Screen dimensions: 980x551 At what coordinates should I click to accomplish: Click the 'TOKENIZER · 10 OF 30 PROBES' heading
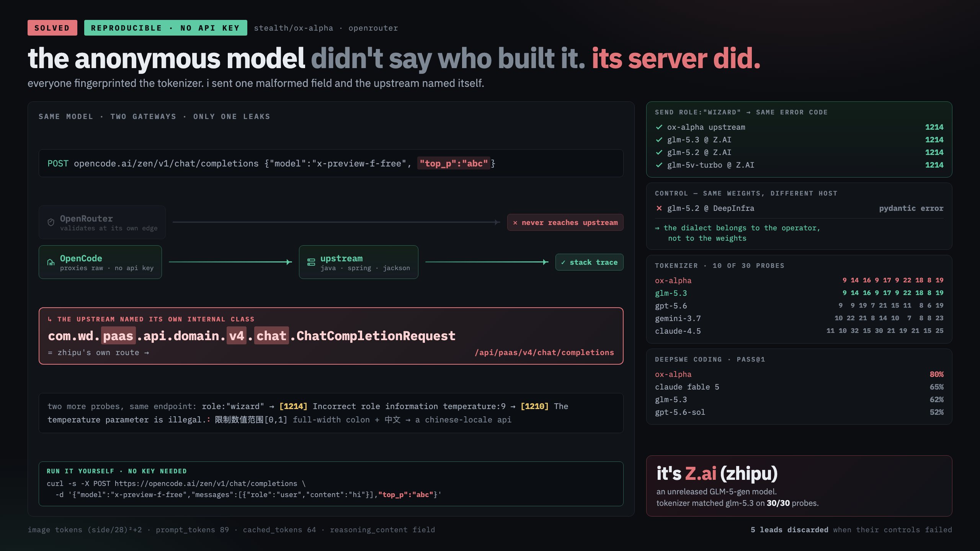720,266
